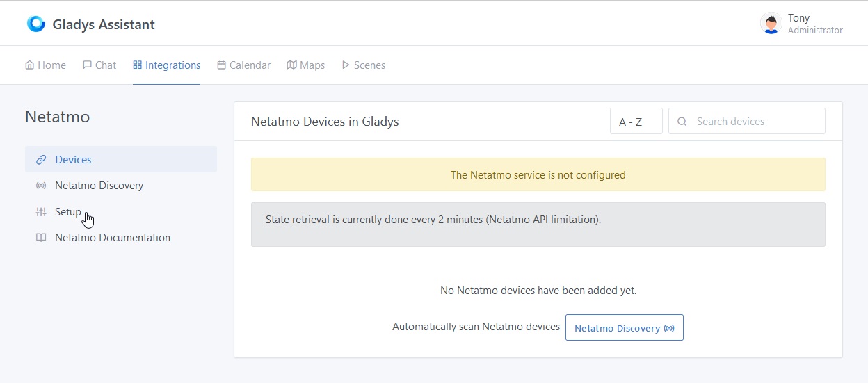Select Devices in the Netatmo sidebar
This screenshot has width=868, height=383.
121,159
